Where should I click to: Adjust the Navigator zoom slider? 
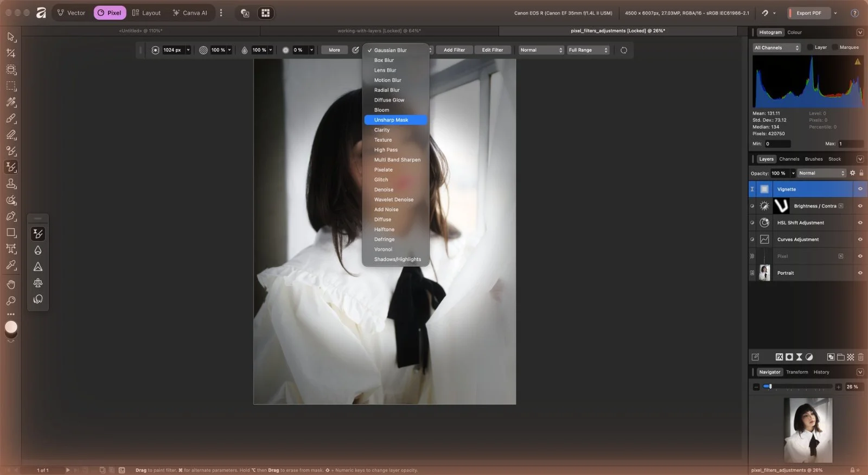click(797, 387)
